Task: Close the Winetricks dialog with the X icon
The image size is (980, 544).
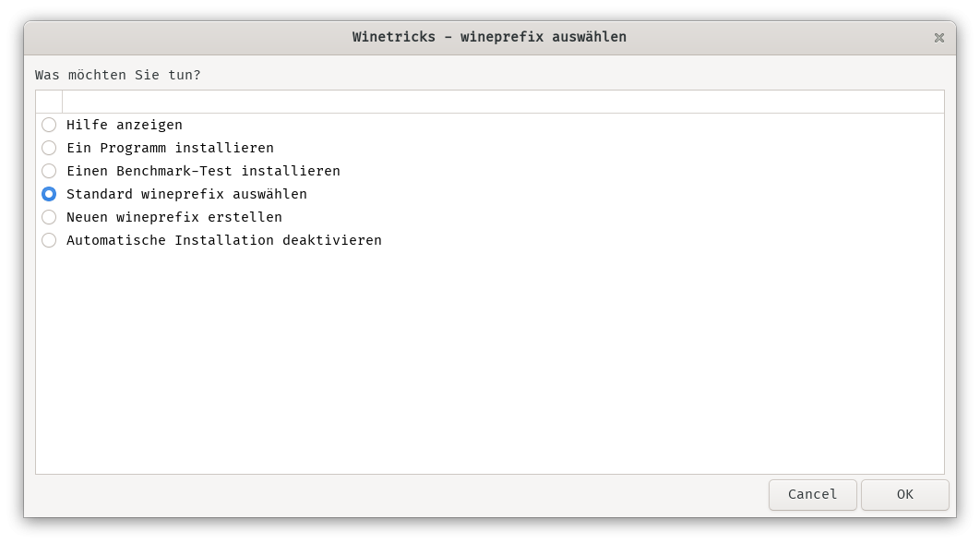Action: coord(938,38)
